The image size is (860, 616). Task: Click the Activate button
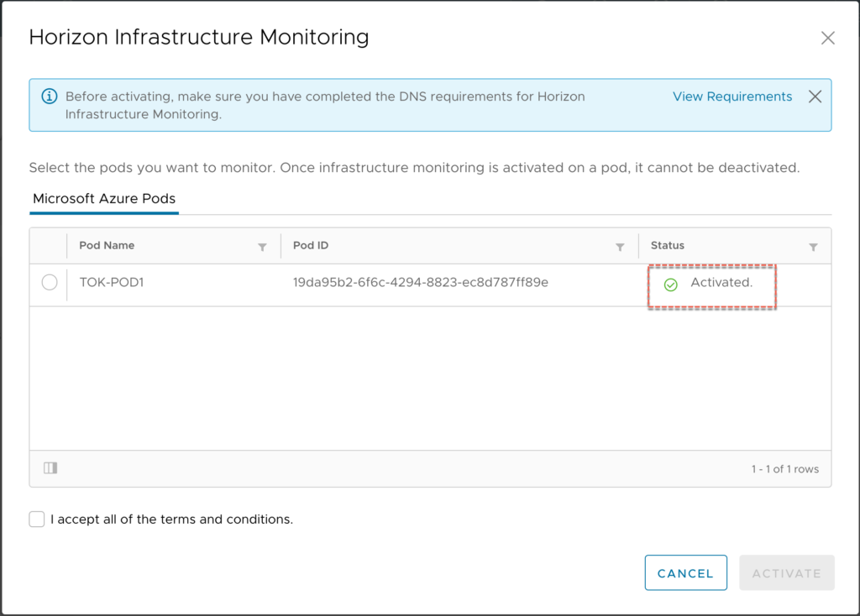click(786, 573)
